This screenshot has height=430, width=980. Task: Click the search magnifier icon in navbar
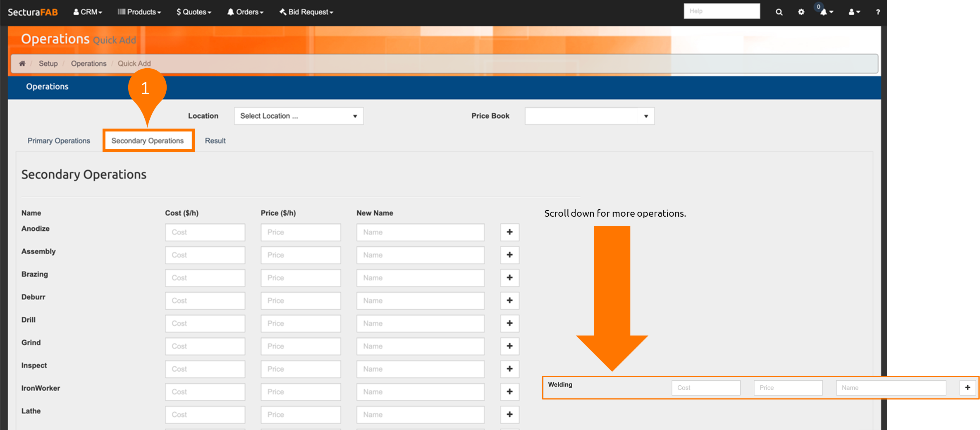point(779,12)
